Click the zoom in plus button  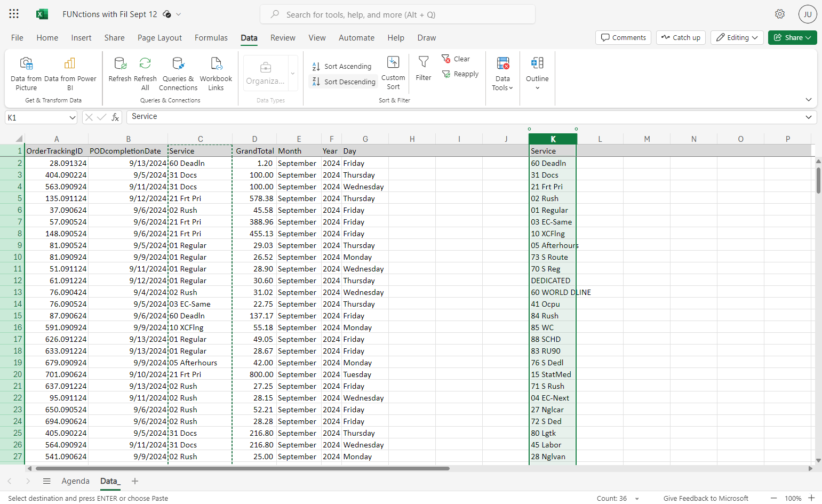coord(811,498)
